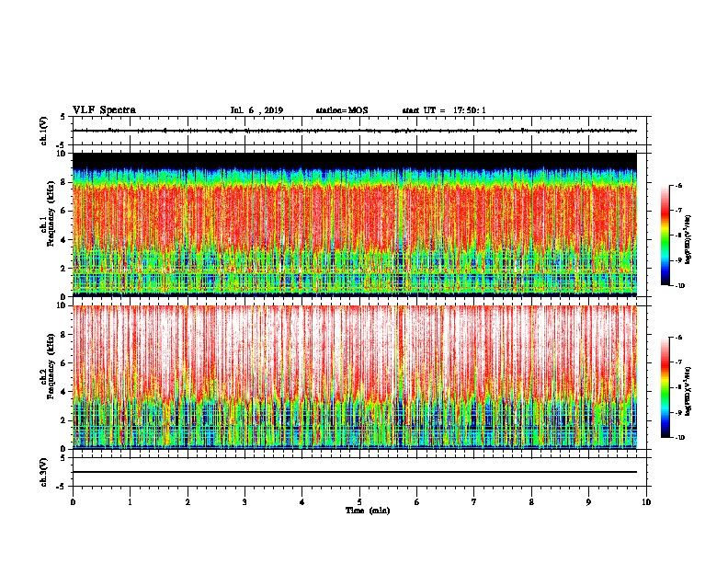Click time axis tick label "2"
Image resolution: width=728 pixels, height=563 pixels.
coord(188,501)
